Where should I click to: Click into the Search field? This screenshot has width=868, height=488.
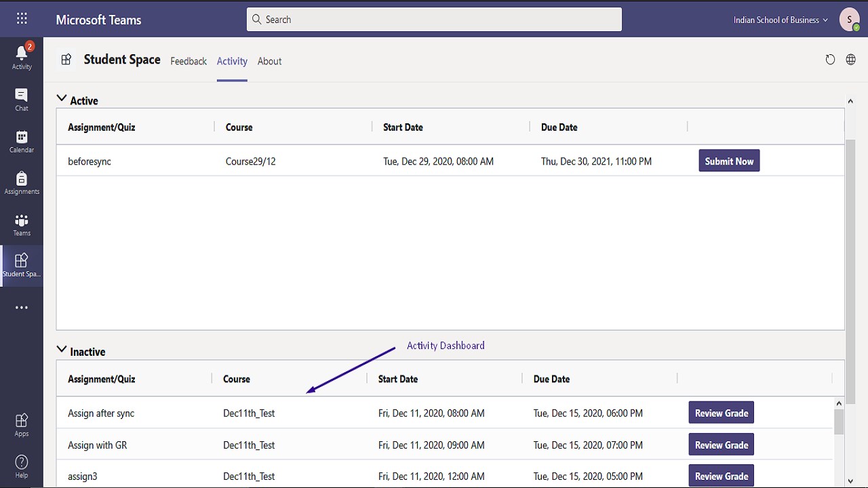coord(434,19)
